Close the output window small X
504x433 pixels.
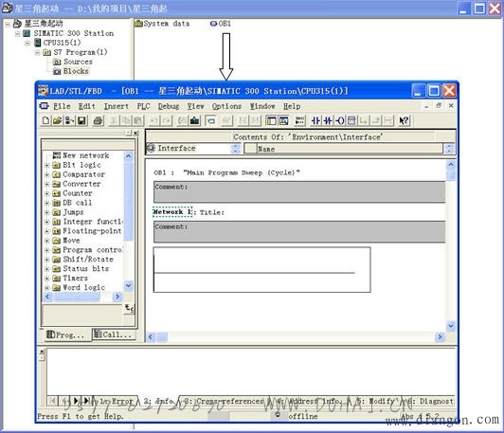pyautogui.click(x=42, y=352)
